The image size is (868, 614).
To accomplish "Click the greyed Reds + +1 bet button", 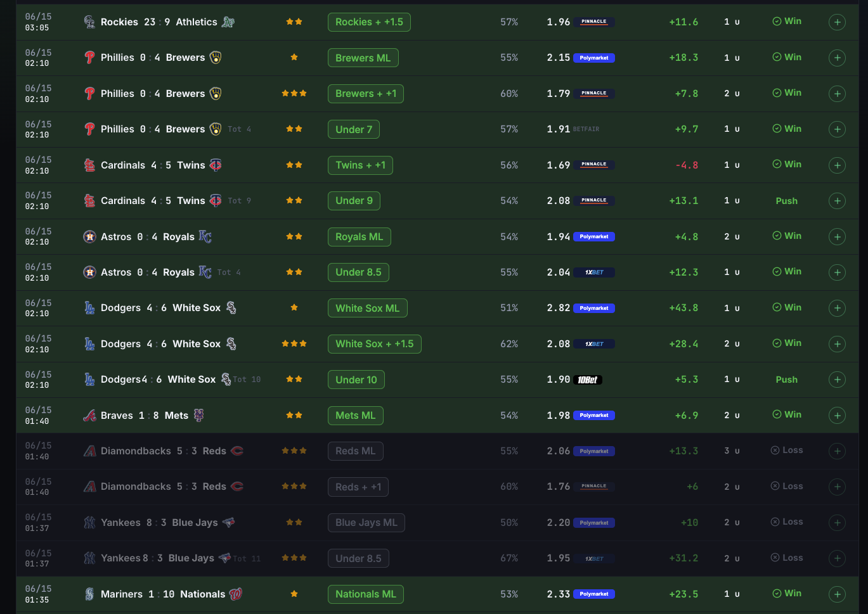I will click(x=358, y=487).
